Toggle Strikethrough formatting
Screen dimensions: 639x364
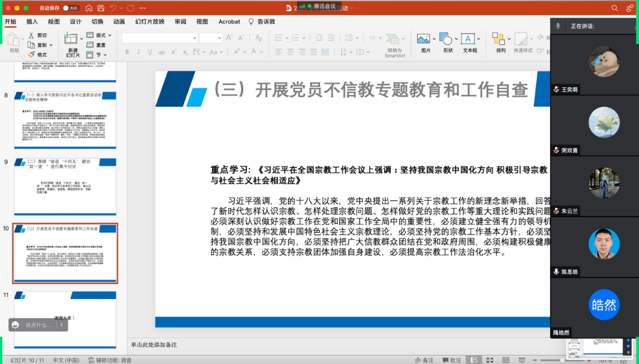[162, 52]
